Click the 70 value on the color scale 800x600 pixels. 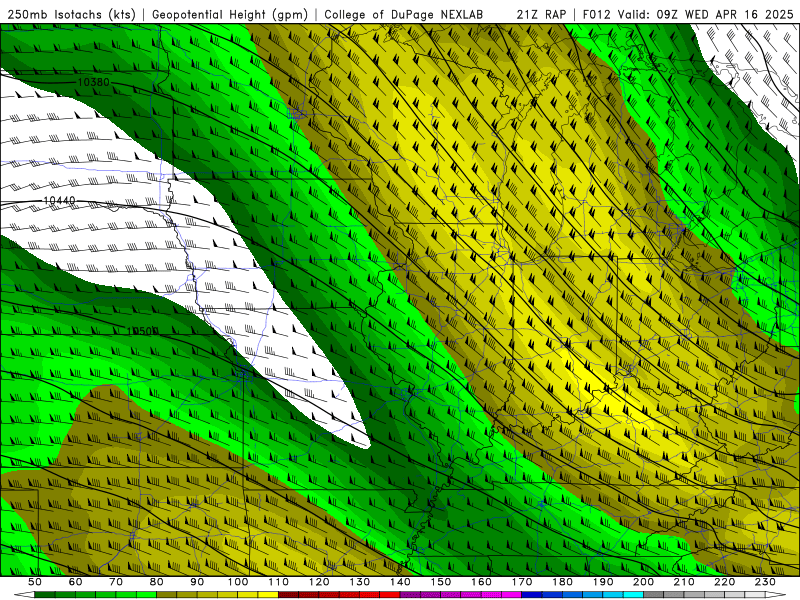coord(116,582)
